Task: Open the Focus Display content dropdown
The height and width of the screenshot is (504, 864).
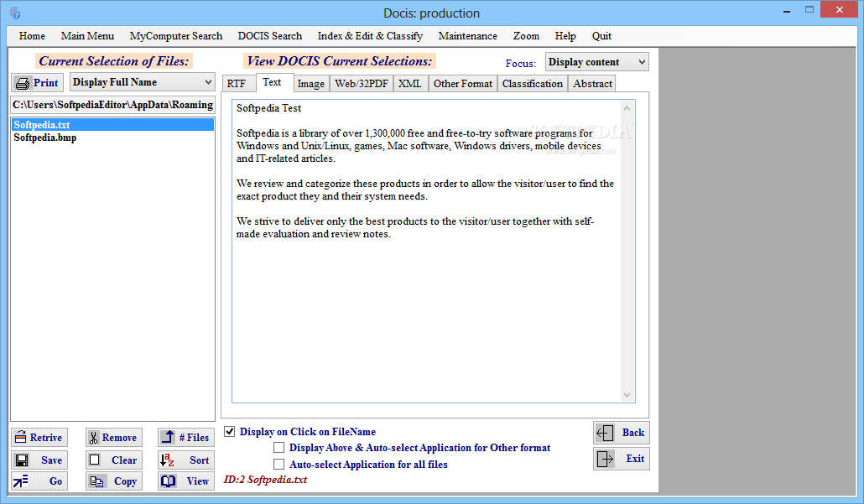Action: (x=596, y=62)
